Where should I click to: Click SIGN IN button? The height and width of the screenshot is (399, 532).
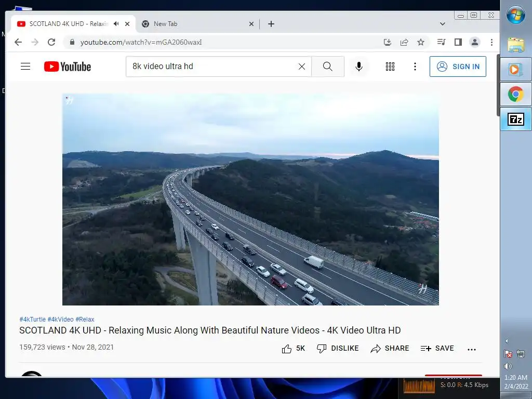(x=458, y=66)
